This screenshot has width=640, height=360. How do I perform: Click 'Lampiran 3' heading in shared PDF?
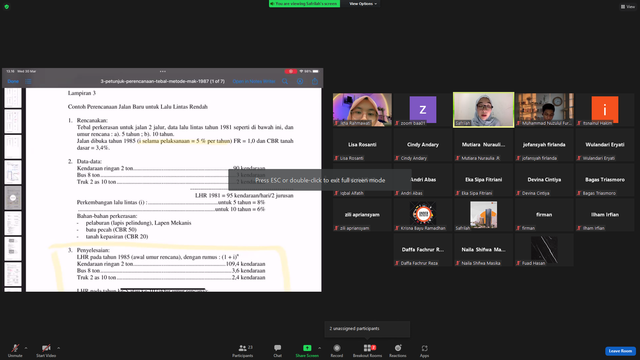tap(82, 93)
